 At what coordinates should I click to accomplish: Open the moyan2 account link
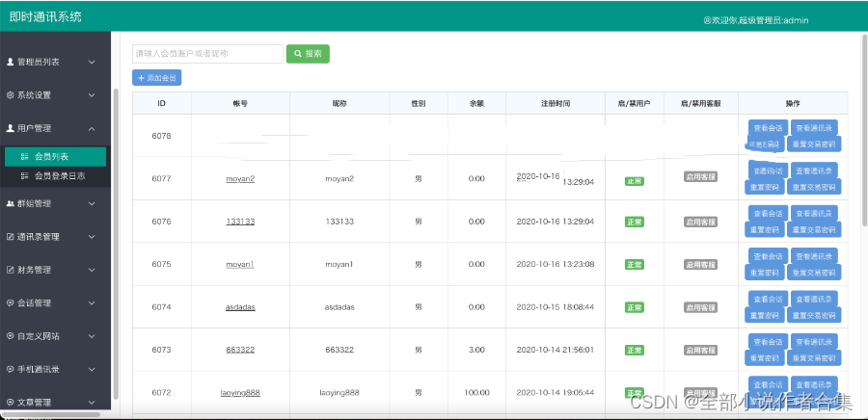[x=240, y=178]
